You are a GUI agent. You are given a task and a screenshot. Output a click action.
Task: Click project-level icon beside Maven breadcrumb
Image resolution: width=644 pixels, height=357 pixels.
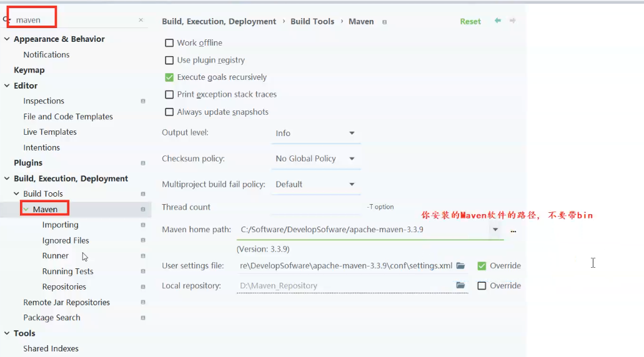click(x=384, y=22)
